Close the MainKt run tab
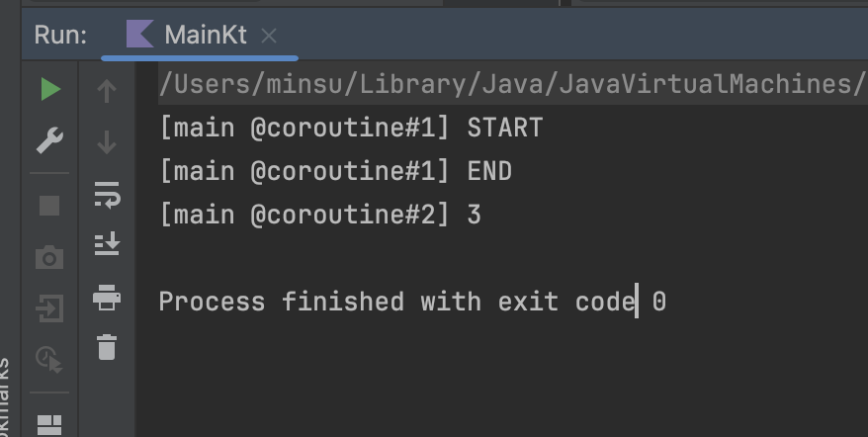 tap(269, 36)
